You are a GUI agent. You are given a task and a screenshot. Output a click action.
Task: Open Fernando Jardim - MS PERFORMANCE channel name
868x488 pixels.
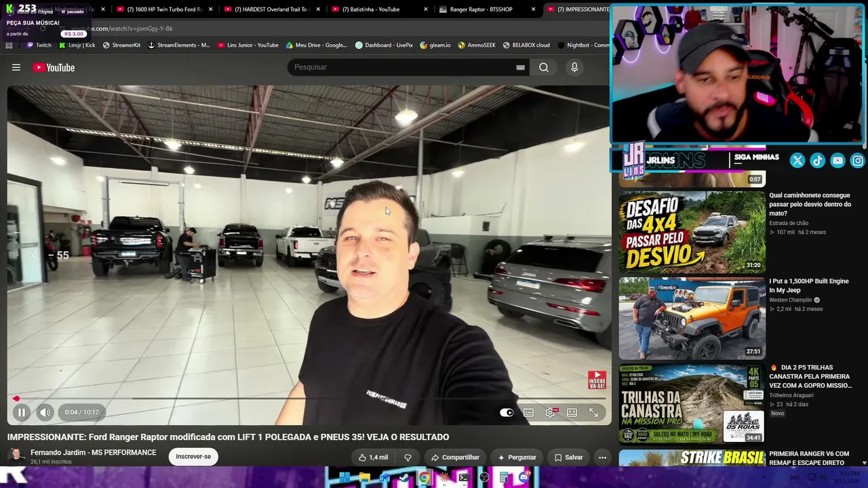(x=93, y=453)
